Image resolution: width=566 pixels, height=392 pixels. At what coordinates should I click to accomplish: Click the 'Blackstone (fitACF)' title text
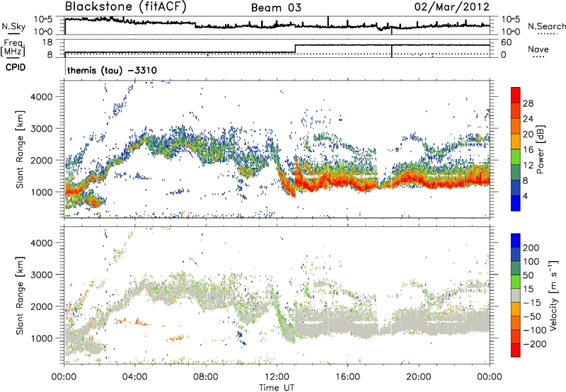pos(126,6)
